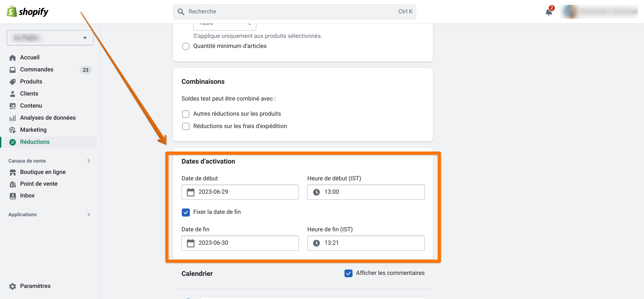Click the notifications bell icon
The width and height of the screenshot is (644, 299).
(549, 12)
